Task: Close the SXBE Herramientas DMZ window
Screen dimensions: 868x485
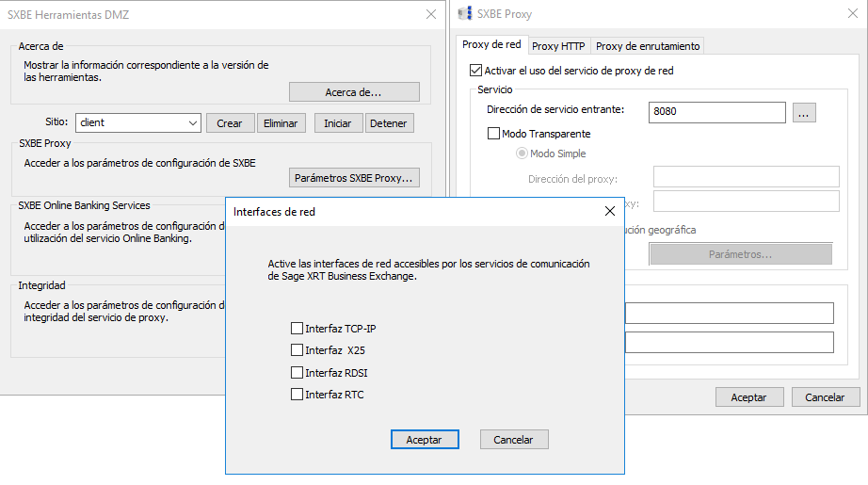Action: click(x=431, y=14)
